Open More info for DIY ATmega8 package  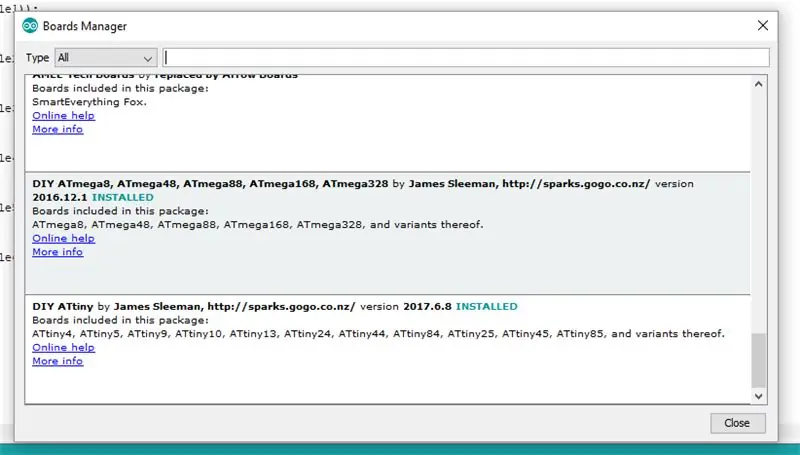(58, 252)
